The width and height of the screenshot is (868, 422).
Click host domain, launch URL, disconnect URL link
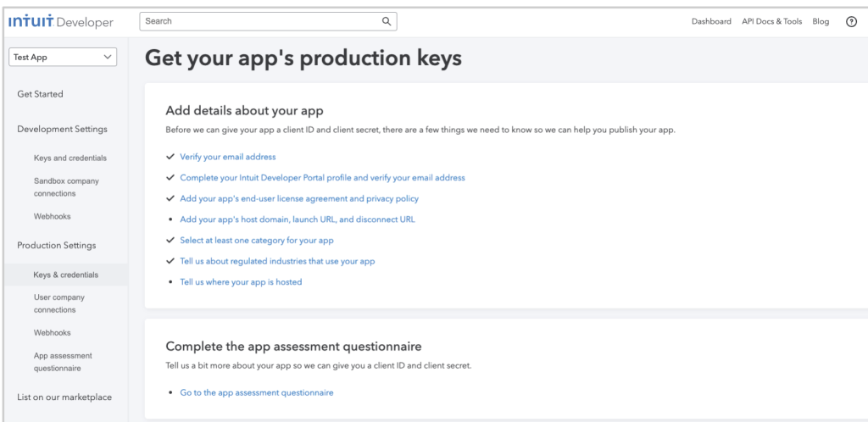(298, 219)
